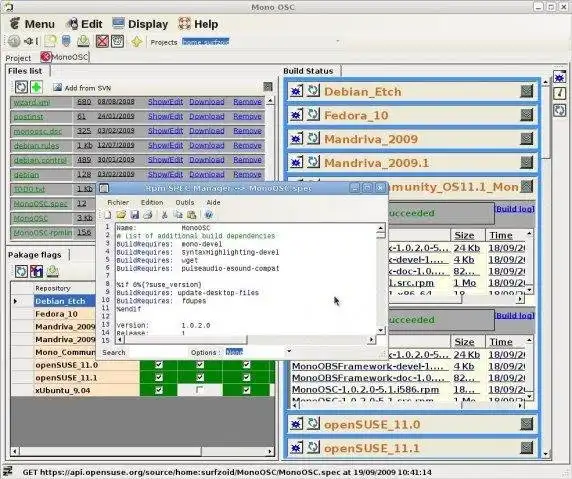Click the blue tag icon in main toolbar
Screen dimensions: 572x479
[66, 41]
